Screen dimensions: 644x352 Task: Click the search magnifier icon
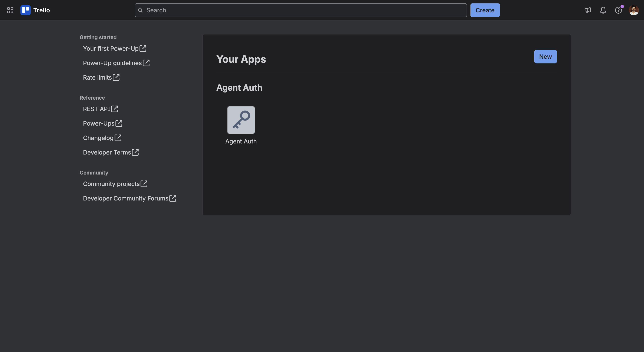[141, 10]
